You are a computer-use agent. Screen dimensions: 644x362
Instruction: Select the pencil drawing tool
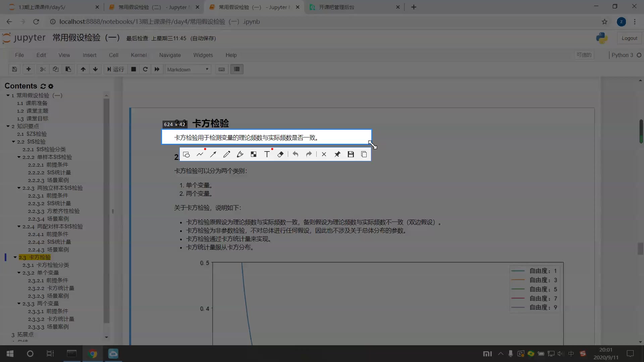(x=227, y=155)
